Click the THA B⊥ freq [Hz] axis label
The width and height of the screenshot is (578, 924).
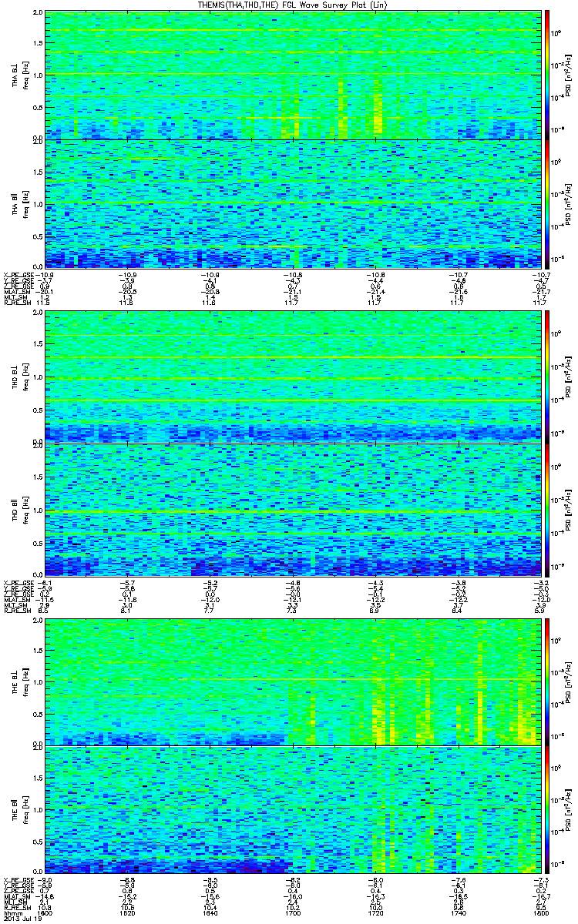point(19,74)
